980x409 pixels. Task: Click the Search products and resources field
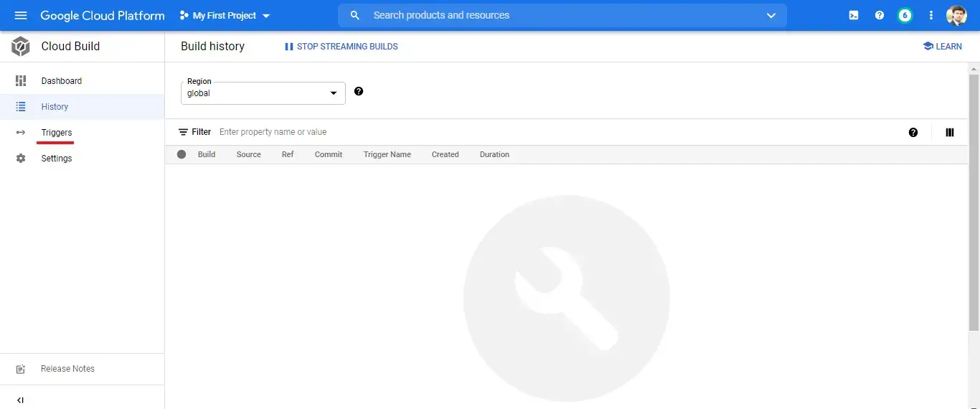point(562,15)
